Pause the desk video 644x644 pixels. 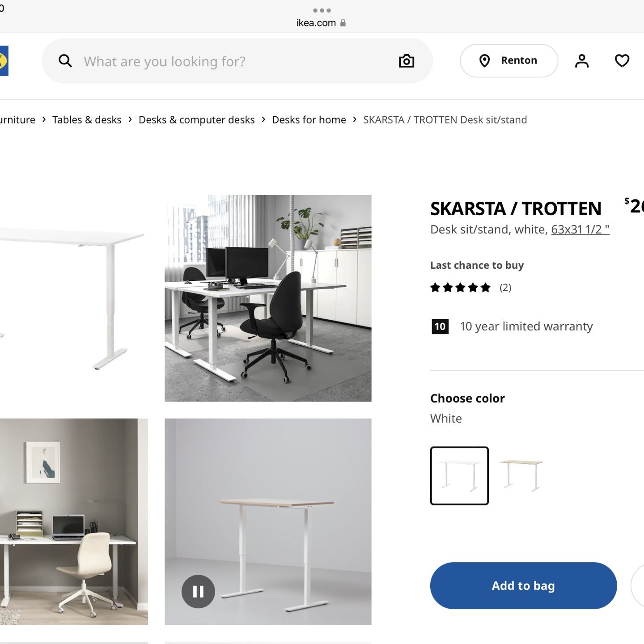[198, 591]
